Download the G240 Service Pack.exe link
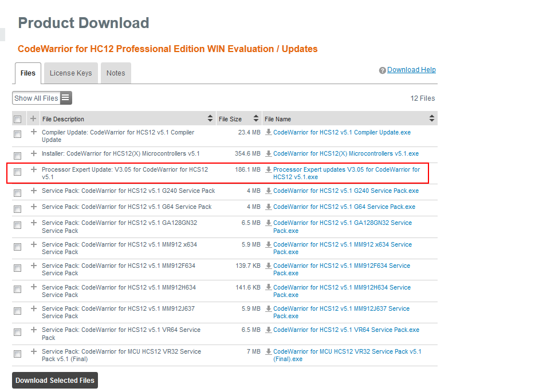Viewport: 535px width, 392px height. point(346,191)
